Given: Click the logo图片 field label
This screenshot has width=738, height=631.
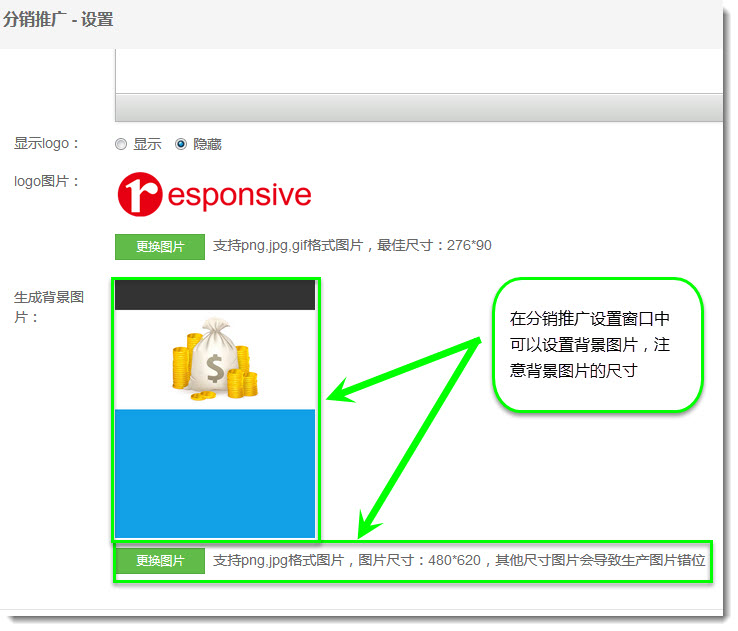Looking at the screenshot, I should [47, 181].
